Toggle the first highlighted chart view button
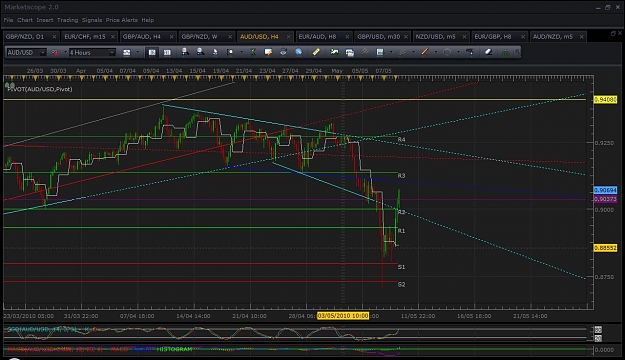625x360 pixels. click(x=152, y=52)
